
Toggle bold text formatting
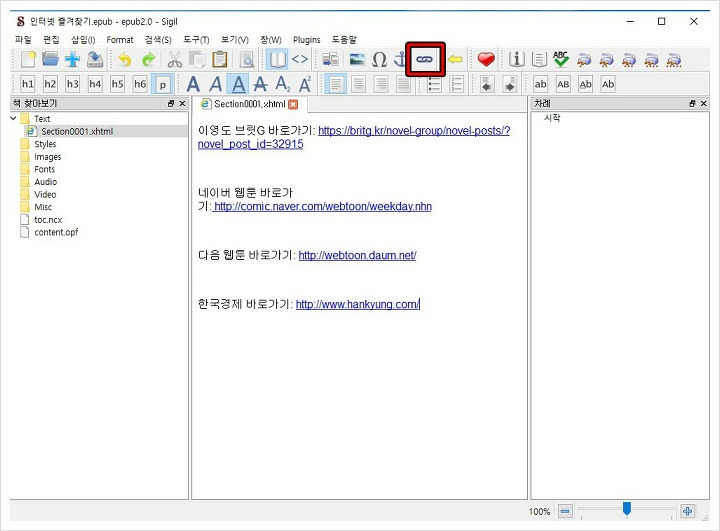pyautogui.click(x=193, y=85)
